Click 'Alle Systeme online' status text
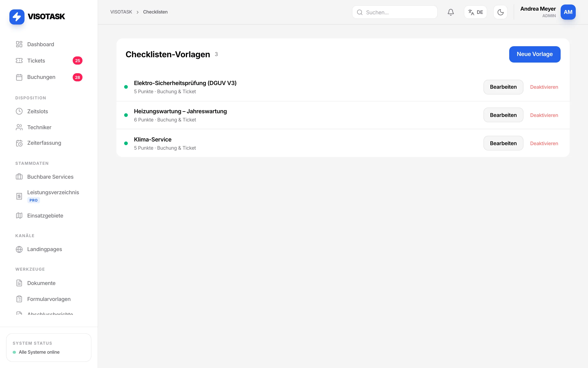This screenshot has width=588, height=368. [39, 352]
